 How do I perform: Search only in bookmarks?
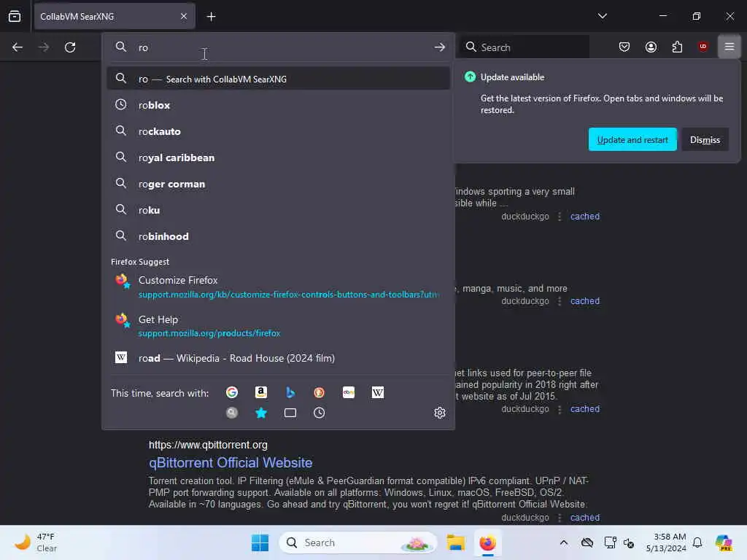(x=261, y=413)
